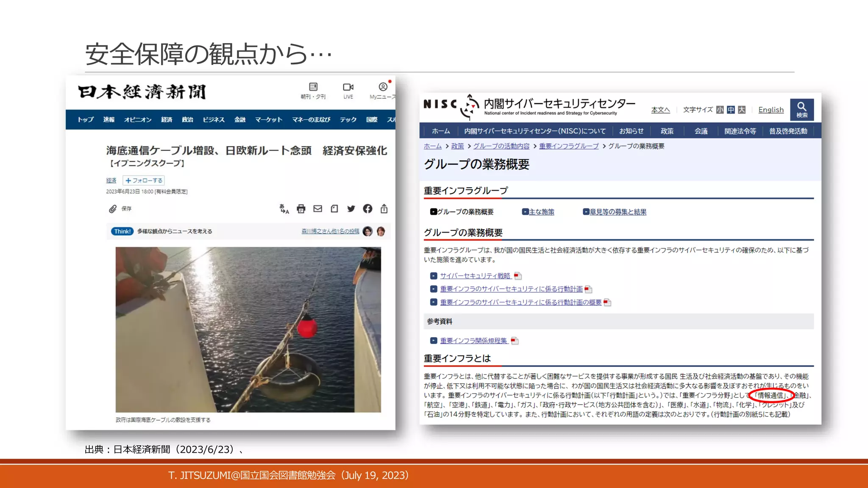Switch the NISC site to English
Screen dimensions: 868x488
[x=771, y=110]
